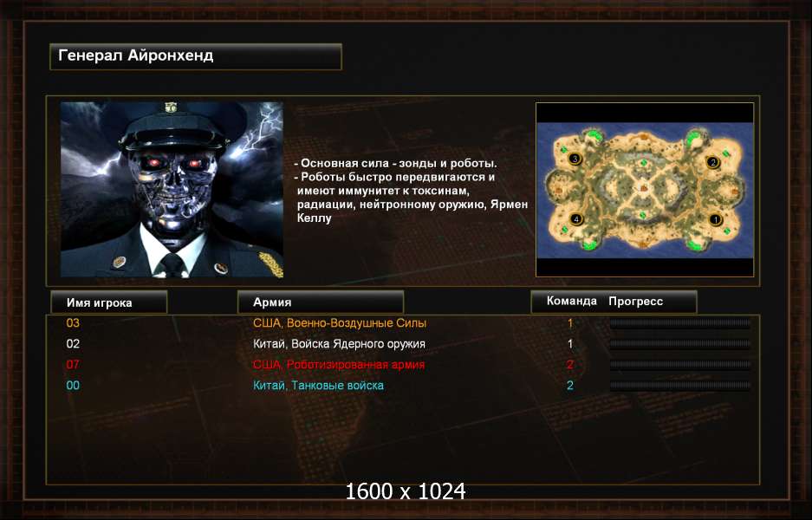Select the red США, Роботизированная армия entry

click(x=339, y=365)
